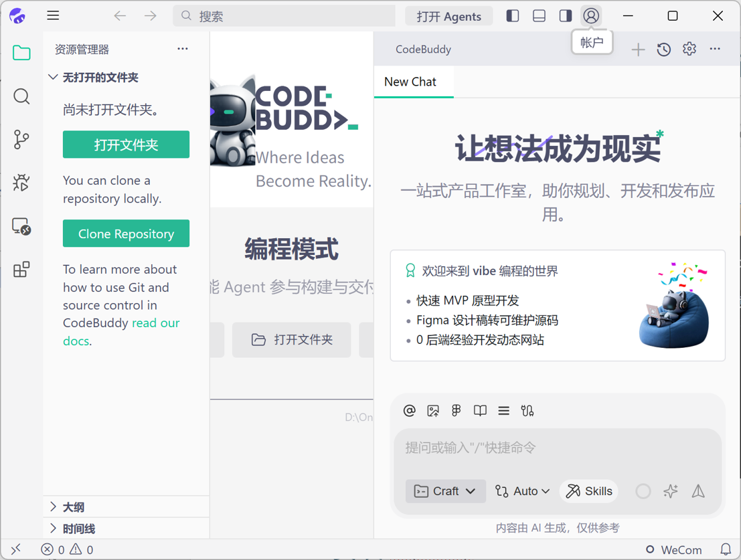Open the warnings count in status bar
Screen dimensions: 741x560
[82, 549]
